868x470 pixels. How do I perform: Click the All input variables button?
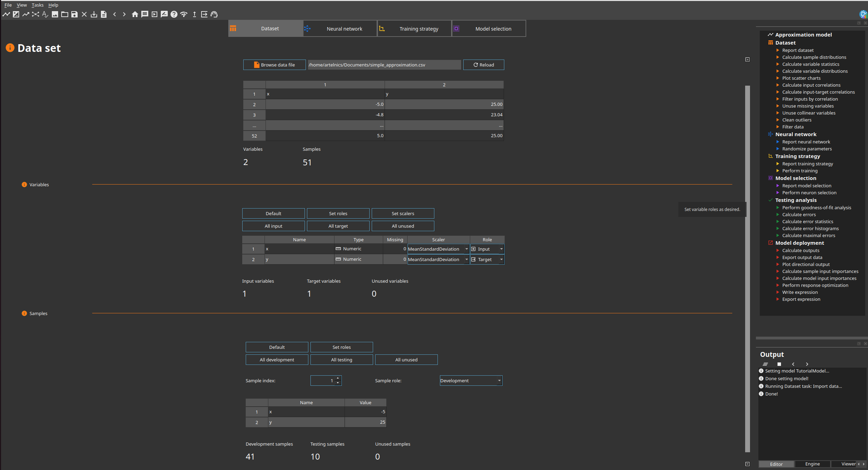click(x=274, y=226)
